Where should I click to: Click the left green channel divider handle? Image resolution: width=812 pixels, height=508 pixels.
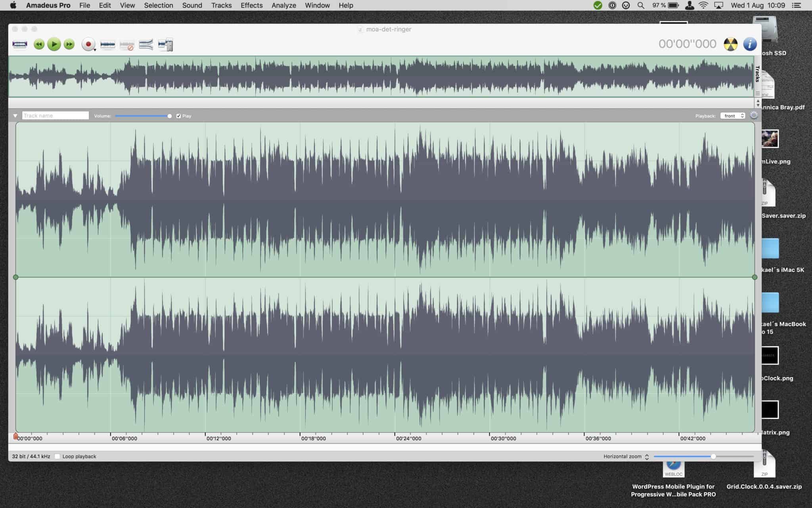16,277
